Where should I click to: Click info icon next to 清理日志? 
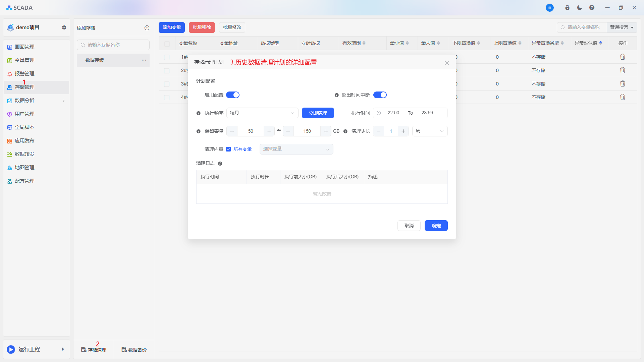220,164
